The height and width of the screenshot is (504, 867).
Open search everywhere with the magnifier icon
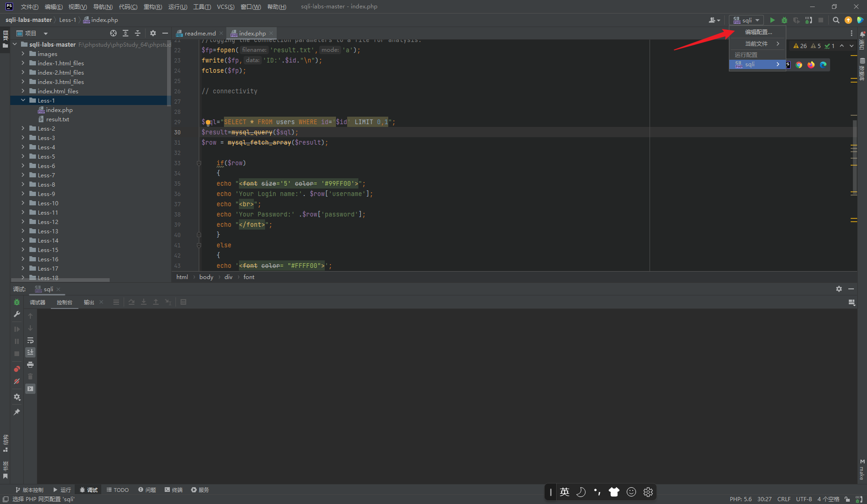click(x=836, y=20)
